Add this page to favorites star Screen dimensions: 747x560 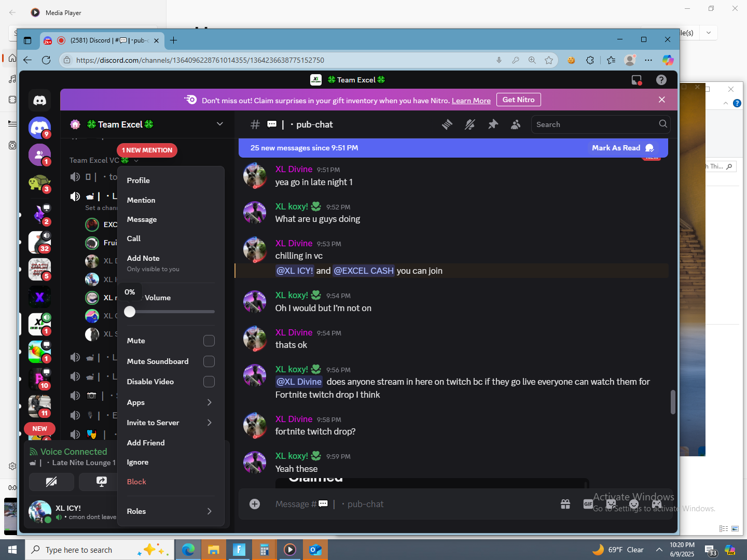[x=549, y=60]
